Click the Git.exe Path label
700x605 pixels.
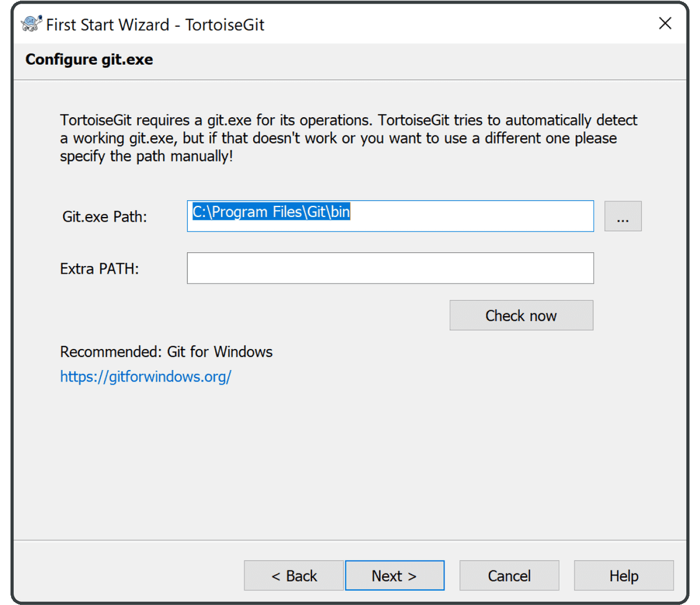pyautogui.click(x=104, y=216)
